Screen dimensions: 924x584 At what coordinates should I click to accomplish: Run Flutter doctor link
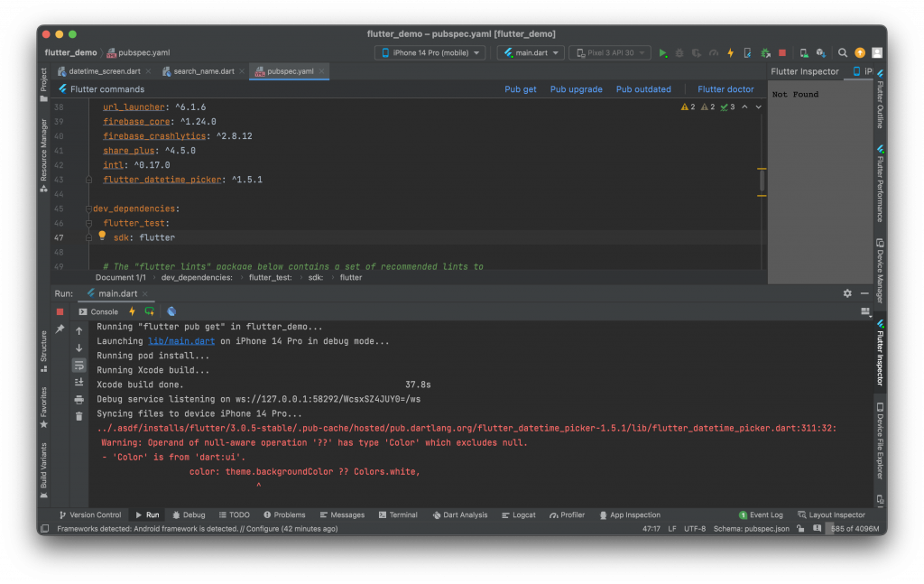click(725, 89)
